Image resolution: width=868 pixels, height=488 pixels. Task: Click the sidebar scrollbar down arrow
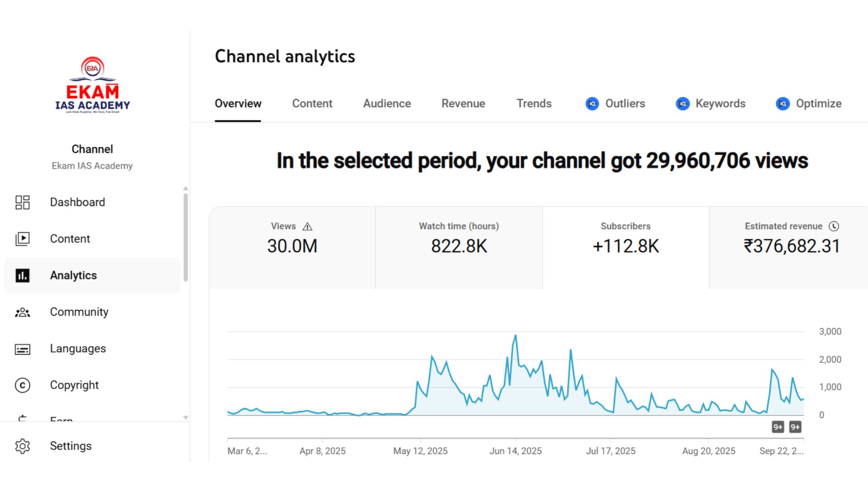(x=185, y=418)
